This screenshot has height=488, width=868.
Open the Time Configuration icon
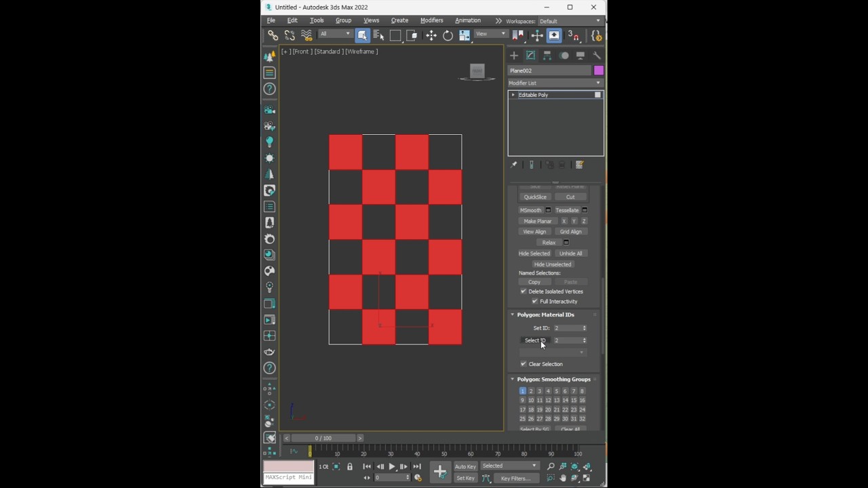(418, 478)
